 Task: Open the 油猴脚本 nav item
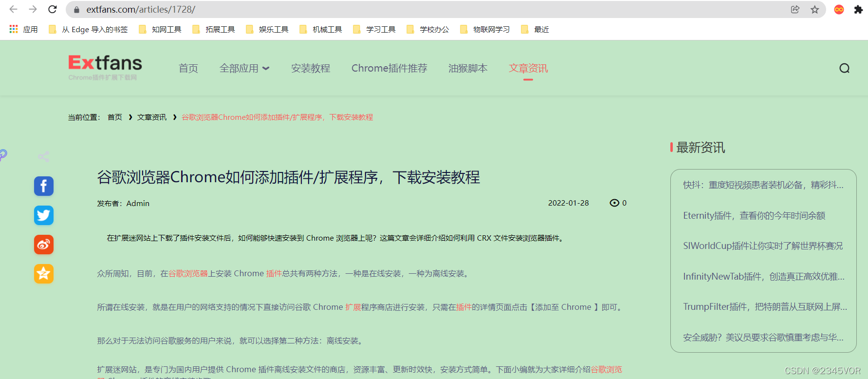[x=468, y=68]
